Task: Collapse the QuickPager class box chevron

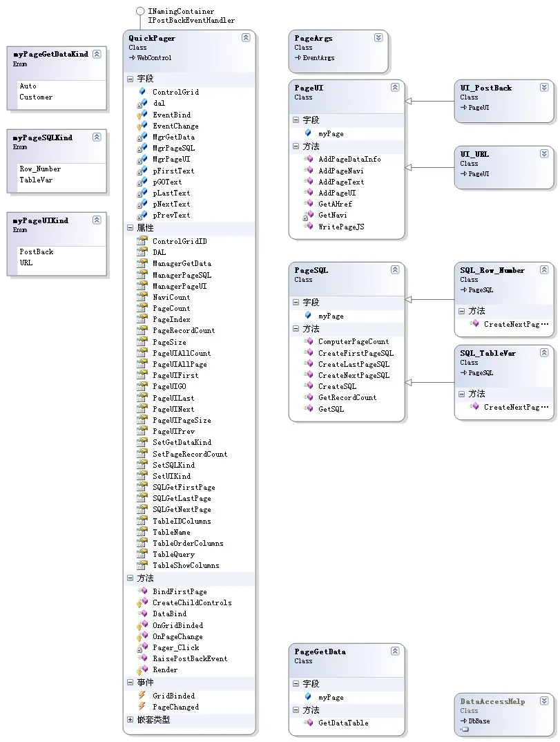Action: click(246, 37)
